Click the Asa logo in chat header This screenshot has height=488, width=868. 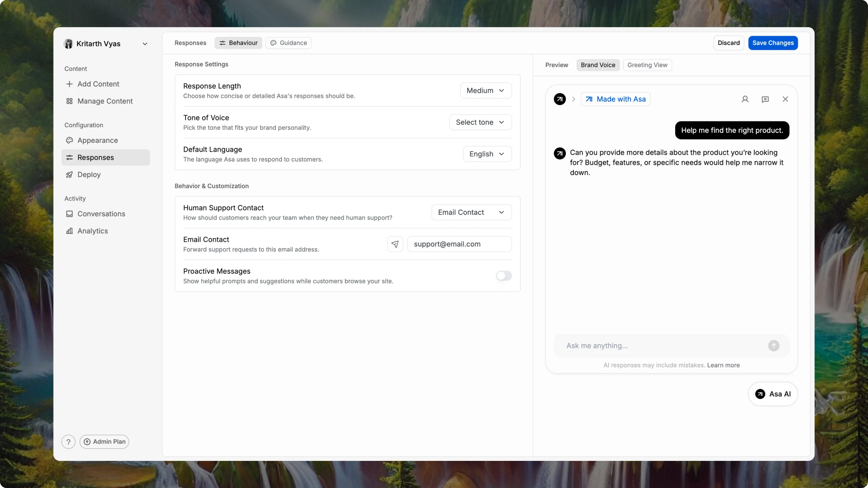pyautogui.click(x=559, y=99)
